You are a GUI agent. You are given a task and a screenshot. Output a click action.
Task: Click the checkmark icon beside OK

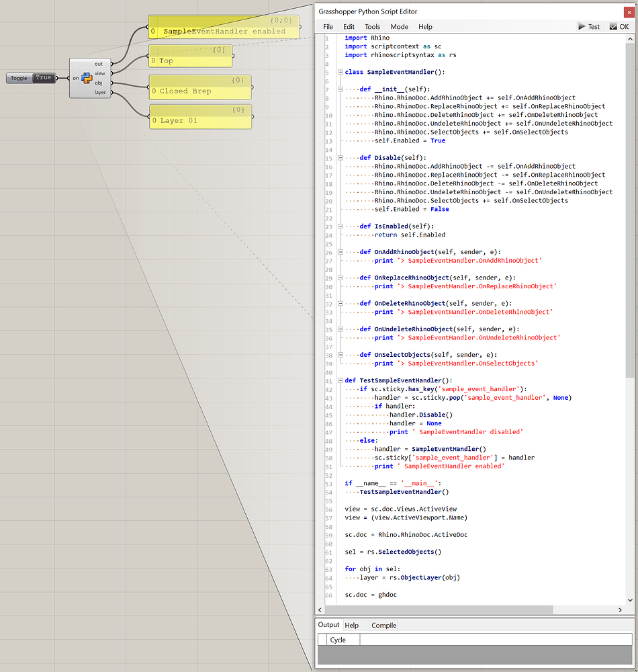click(x=614, y=26)
